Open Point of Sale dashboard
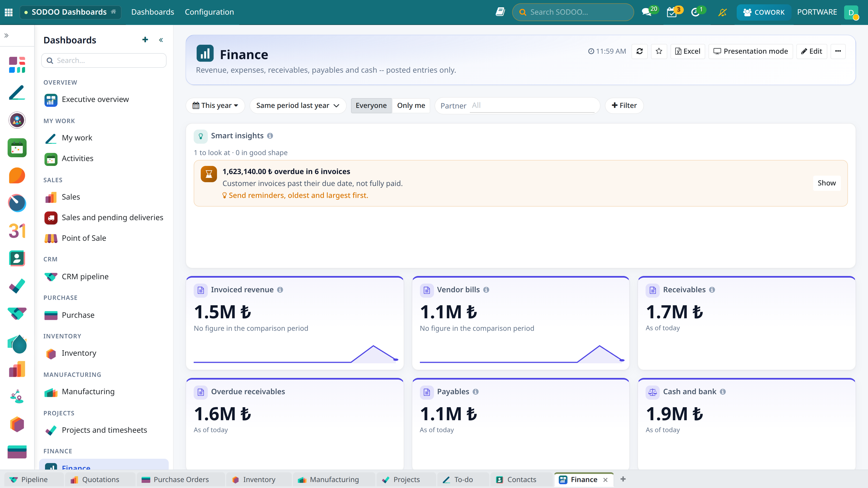The width and height of the screenshot is (868, 488). point(104,238)
